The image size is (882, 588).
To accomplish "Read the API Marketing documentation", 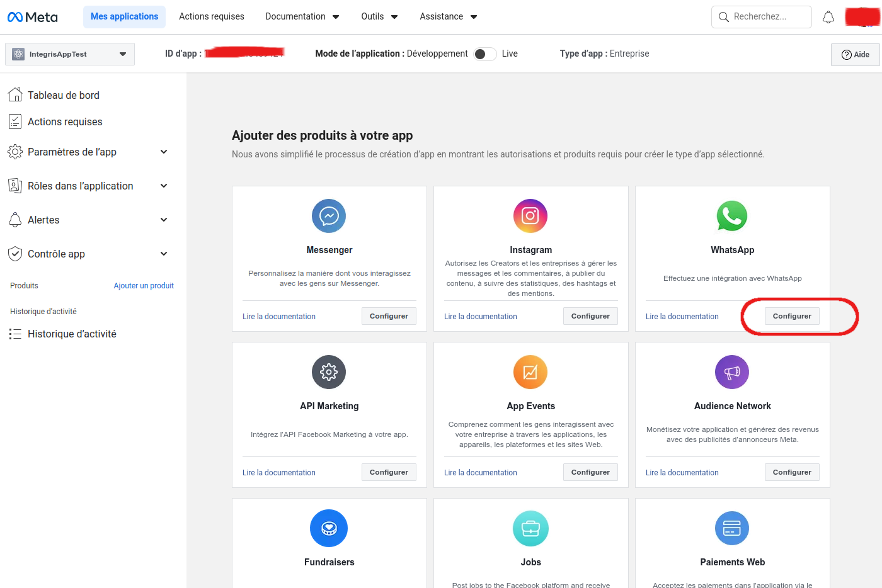I will tap(279, 473).
